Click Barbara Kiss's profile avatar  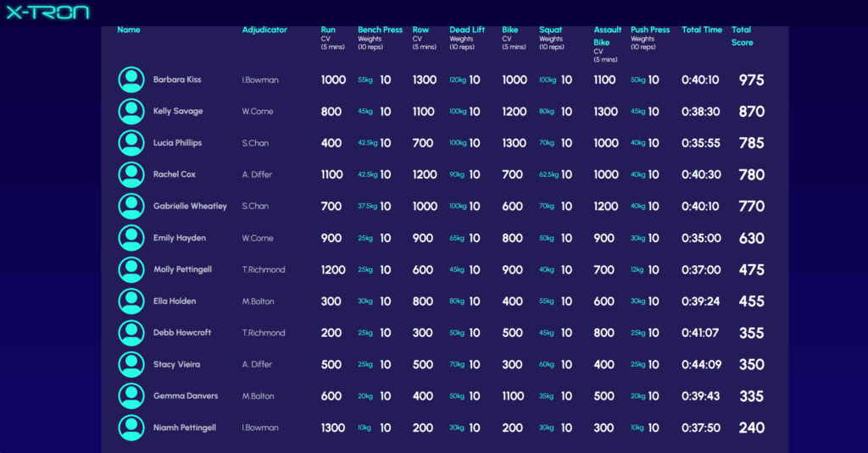pyautogui.click(x=131, y=80)
